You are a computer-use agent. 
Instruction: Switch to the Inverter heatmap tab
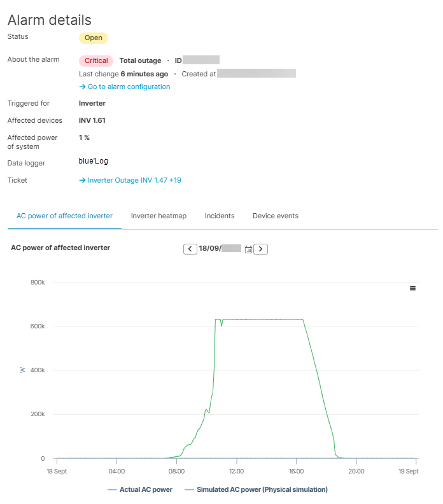point(158,216)
